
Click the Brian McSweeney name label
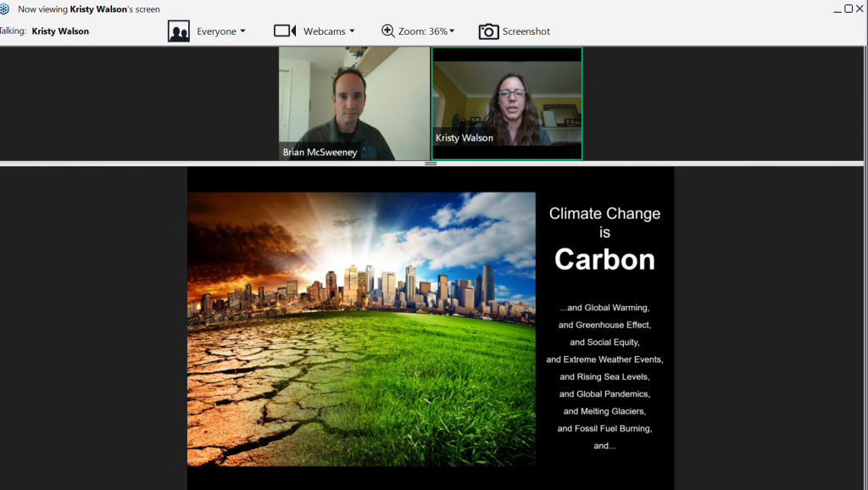coord(320,153)
